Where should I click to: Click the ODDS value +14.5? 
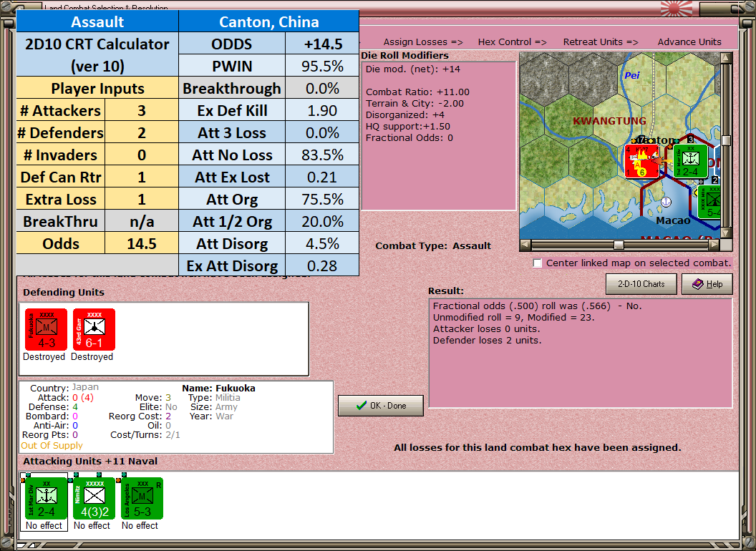(x=322, y=44)
